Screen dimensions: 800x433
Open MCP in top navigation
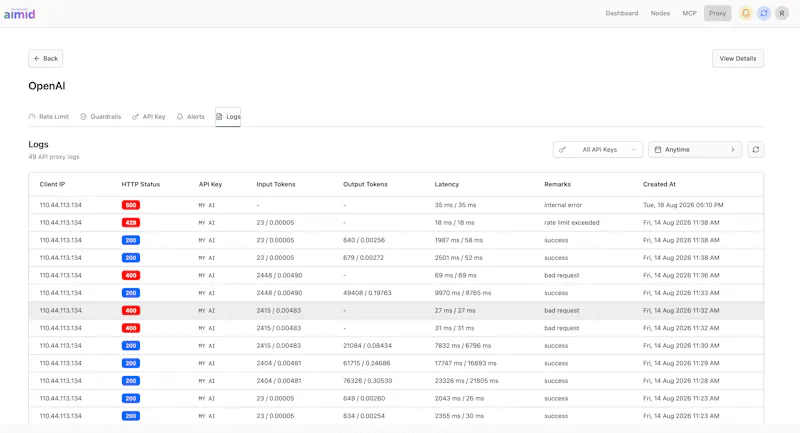[x=689, y=13]
